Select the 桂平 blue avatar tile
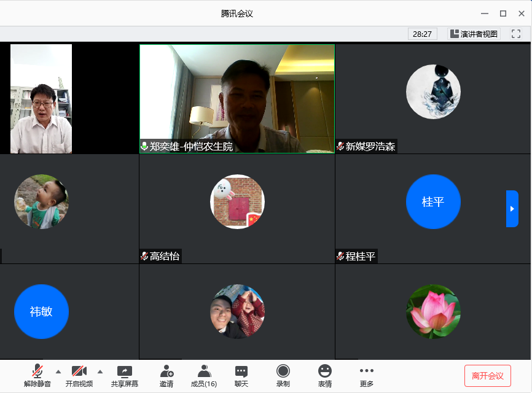Image resolution: width=532 pixels, height=393 pixels. [432, 201]
